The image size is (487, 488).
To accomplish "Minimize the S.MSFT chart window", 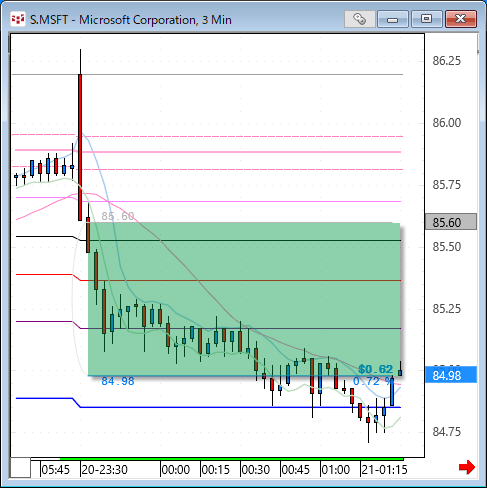I will 393,19.
